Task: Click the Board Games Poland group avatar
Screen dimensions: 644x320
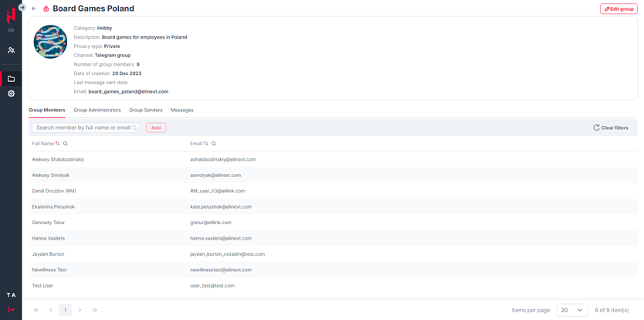Action: (50, 42)
